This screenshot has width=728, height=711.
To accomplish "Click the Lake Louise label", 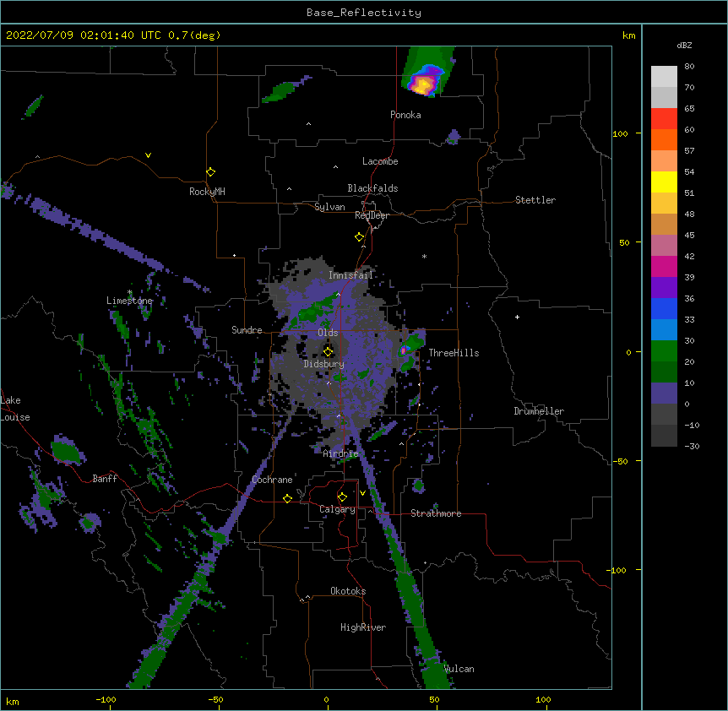I will click(x=15, y=409).
